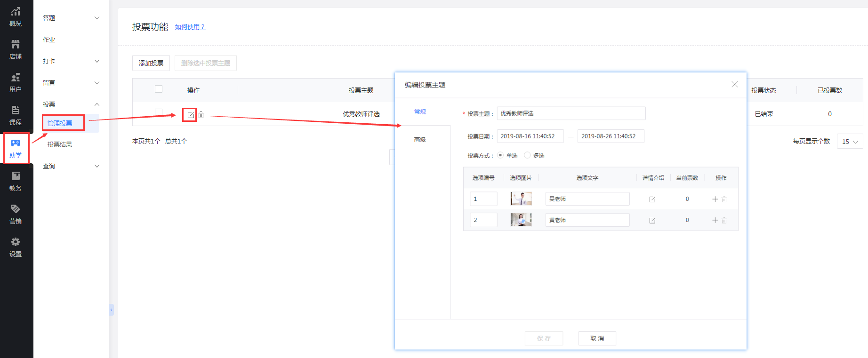Open the 投票结果 submenu item
This screenshot has width=868, height=358.
60,144
